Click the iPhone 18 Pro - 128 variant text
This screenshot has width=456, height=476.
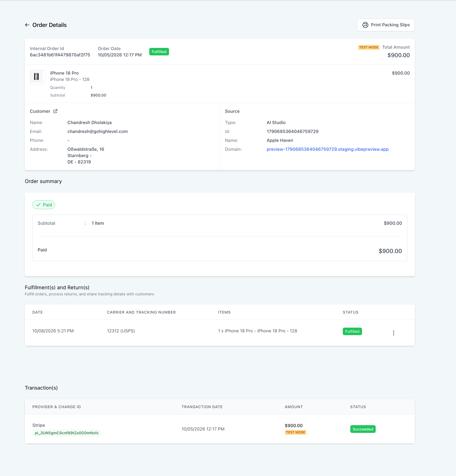69,79
